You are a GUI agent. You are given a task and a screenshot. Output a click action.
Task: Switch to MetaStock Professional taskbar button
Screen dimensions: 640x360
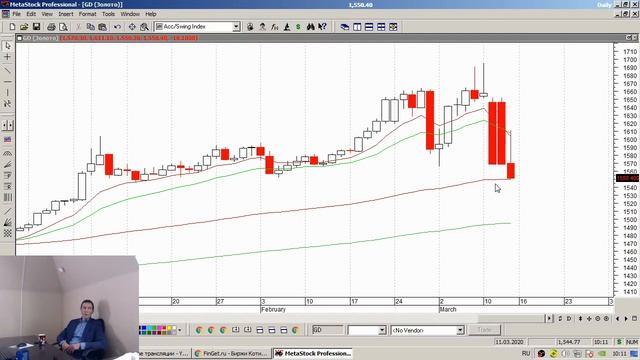coord(313,353)
